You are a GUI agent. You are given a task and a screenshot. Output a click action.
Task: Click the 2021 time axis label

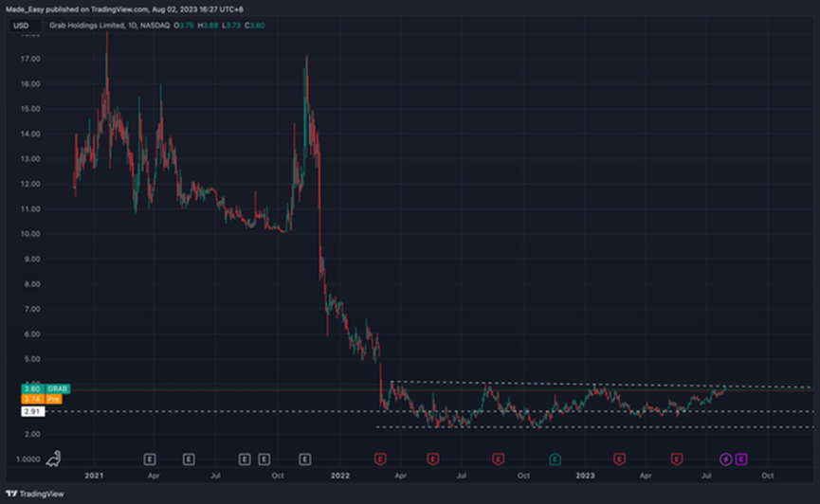[94, 476]
